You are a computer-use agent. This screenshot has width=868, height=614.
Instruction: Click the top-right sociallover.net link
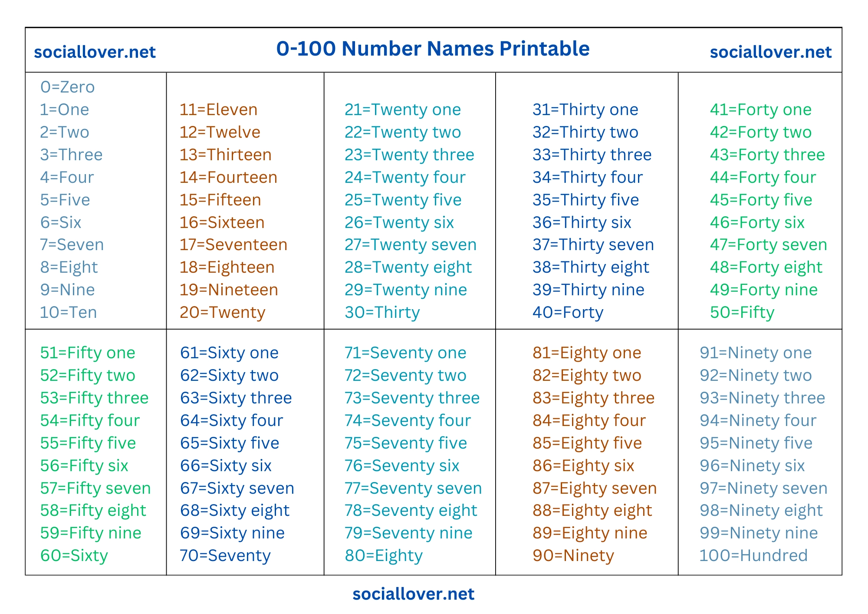(x=770, y=52)
